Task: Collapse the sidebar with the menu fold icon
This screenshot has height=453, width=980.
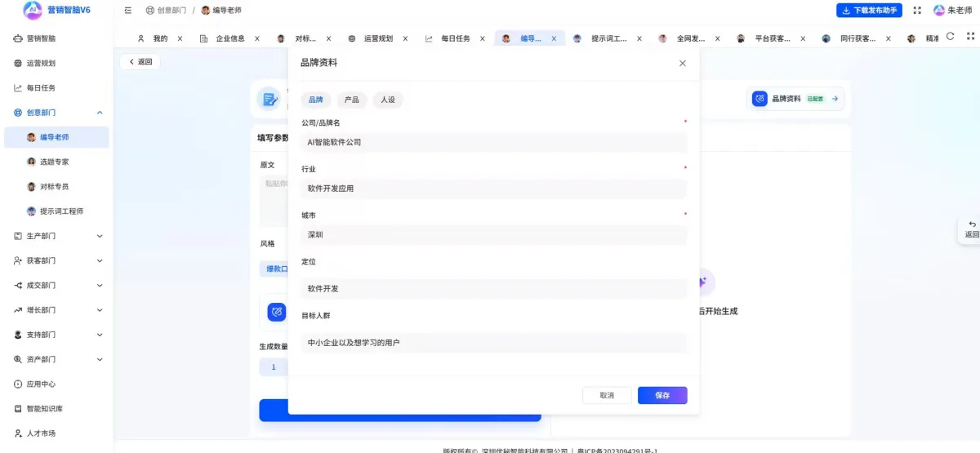Action: [128, 10]
